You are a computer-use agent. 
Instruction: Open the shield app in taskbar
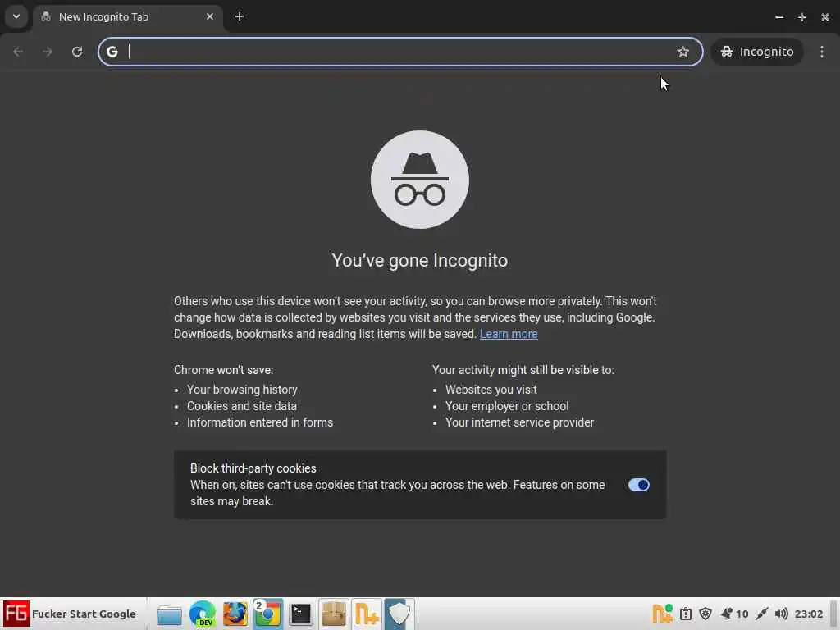(x=399, y=614)
